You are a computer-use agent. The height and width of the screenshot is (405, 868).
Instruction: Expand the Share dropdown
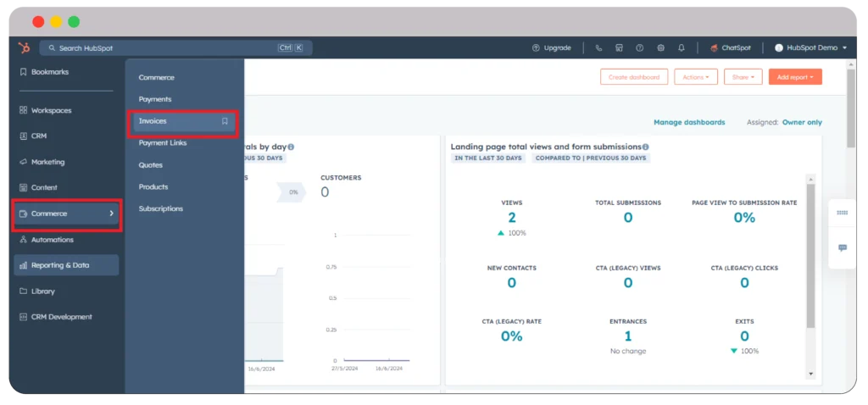pos(743,77)
